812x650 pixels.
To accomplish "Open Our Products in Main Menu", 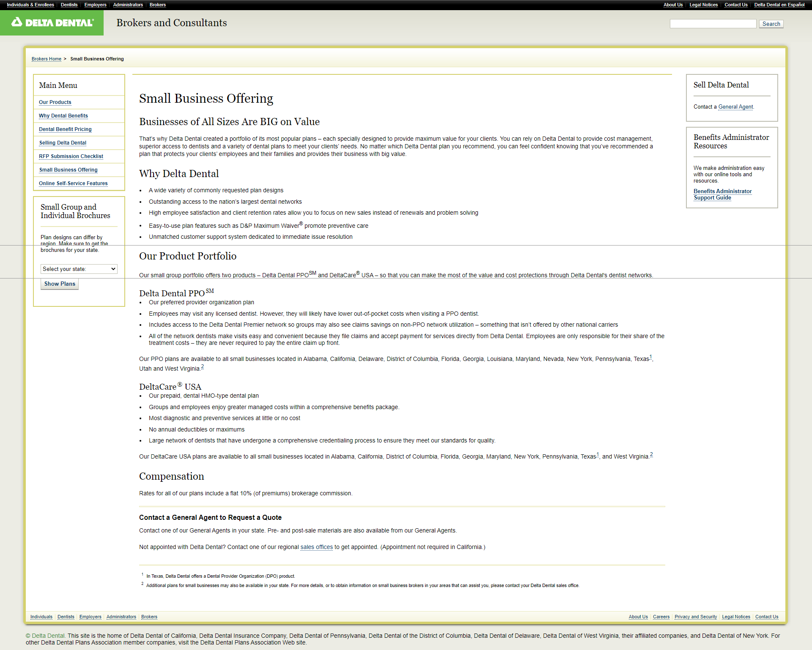I will click(55, 102).
